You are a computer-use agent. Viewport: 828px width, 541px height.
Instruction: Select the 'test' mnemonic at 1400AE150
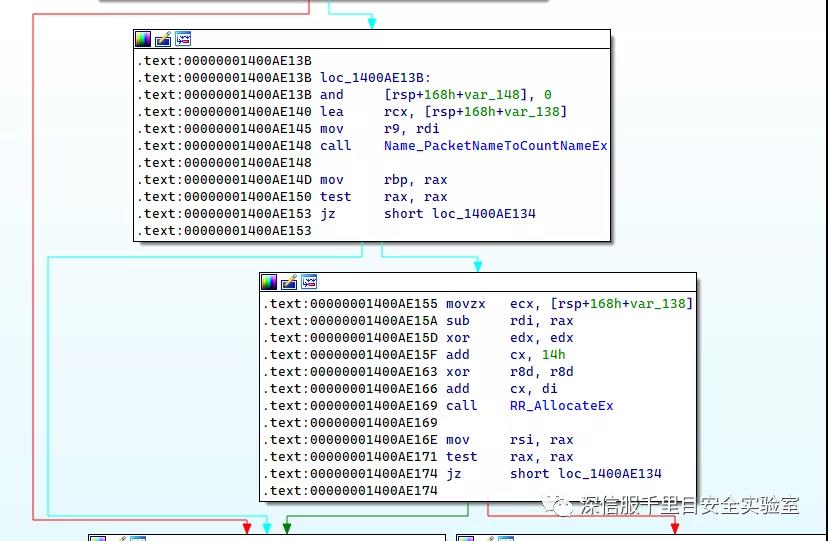click(x=335, y=197)
